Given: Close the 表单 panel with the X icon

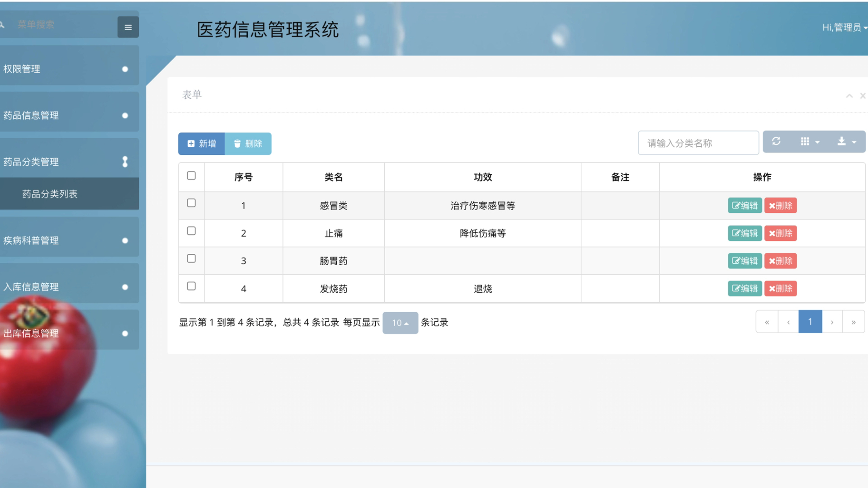Looking at the screenshot, I should pyautogui.click(x=863, y=96).
